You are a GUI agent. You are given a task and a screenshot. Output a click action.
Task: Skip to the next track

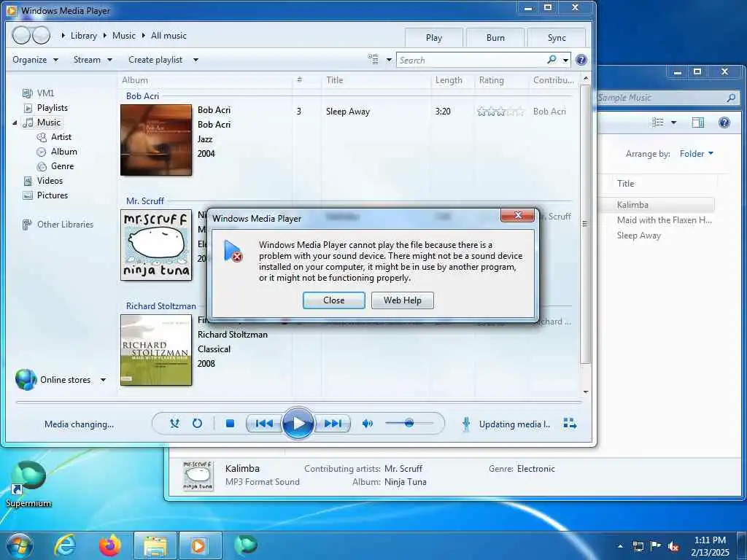click(x=333, y=424)
